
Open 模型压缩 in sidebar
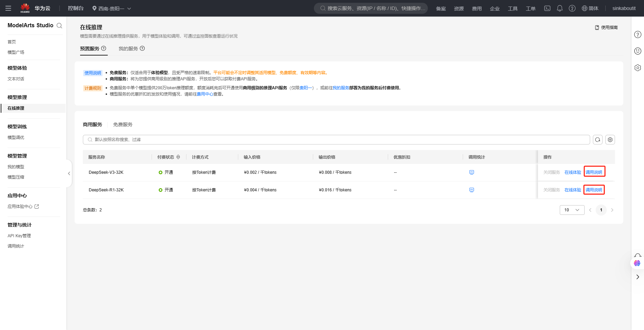[16, 177]
